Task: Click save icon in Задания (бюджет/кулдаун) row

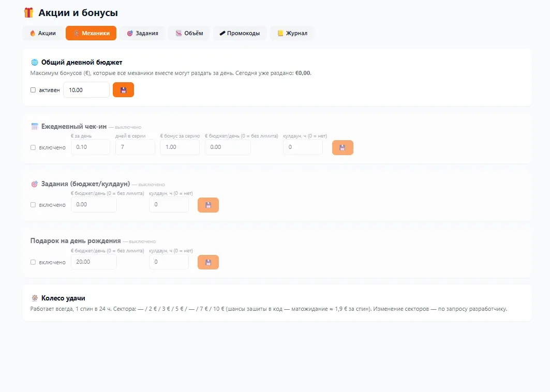Action: click(x=208, y=205)
